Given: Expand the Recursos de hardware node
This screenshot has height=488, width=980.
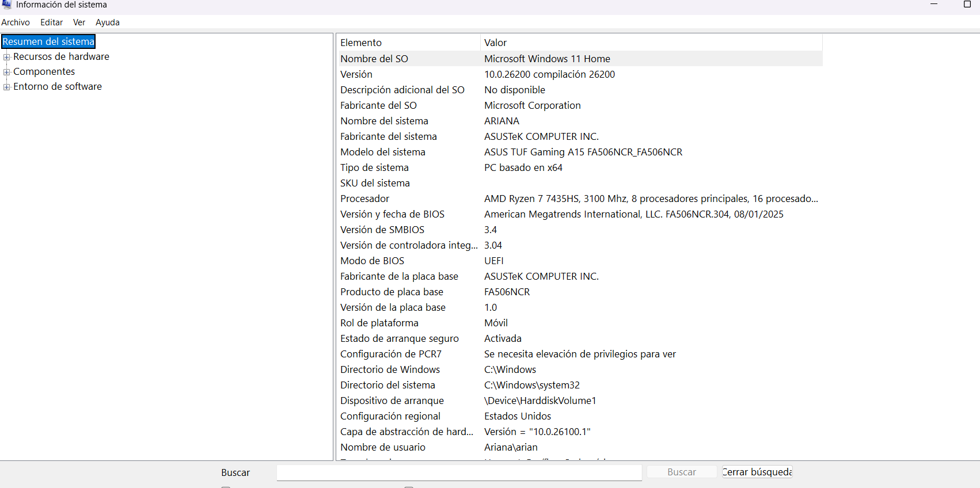Looking at the screenshot, I should (7, 57).
